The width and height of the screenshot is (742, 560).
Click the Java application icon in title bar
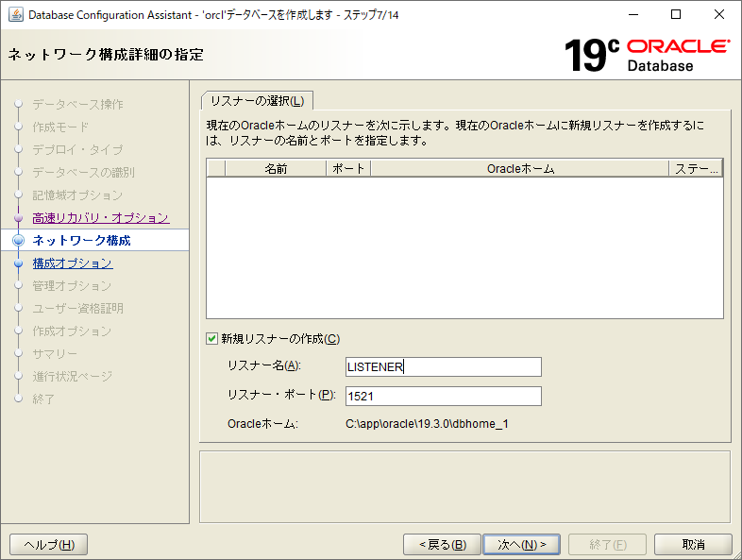click(16, 15)
